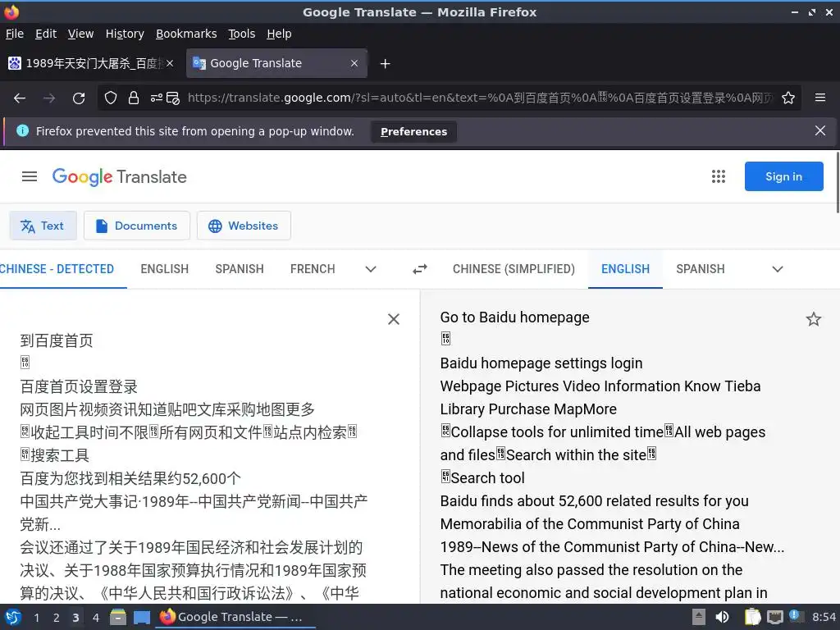Screen dimensions: 840x630
Task: Open Google Translate main menu hamburger
Action: (30, 177)
